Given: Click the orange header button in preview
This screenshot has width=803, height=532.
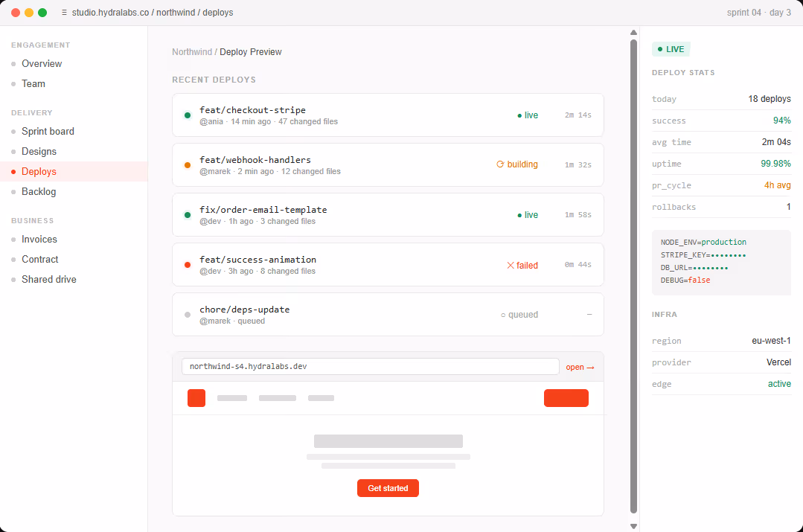Looking at the screenshot, I should pos(566,398).
